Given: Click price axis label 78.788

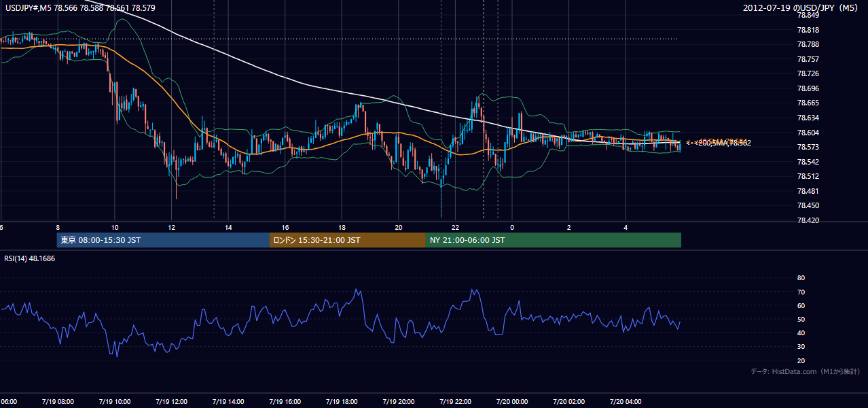Looking at the screenshot, I should (808, 44).
